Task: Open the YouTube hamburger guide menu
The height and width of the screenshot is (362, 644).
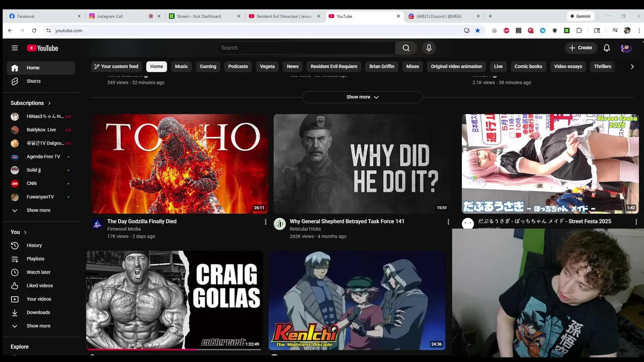Action: point(15,48)
